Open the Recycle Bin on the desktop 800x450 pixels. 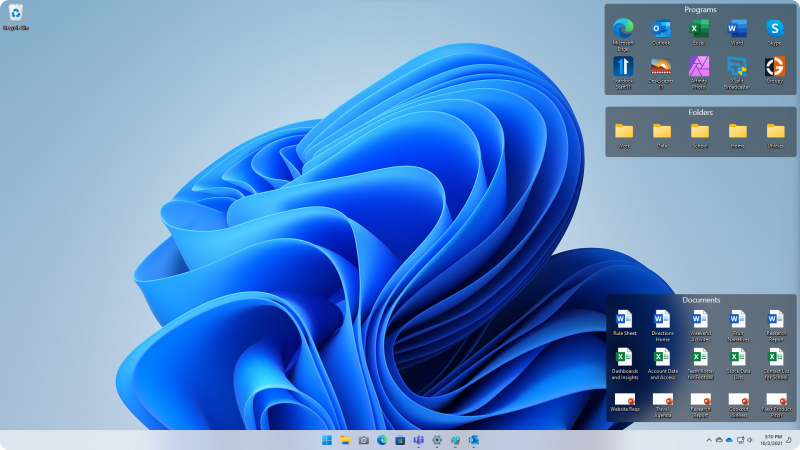point(16,13)
